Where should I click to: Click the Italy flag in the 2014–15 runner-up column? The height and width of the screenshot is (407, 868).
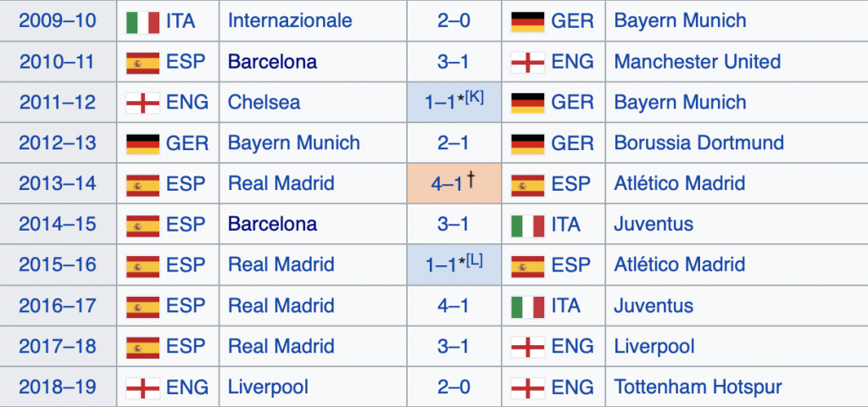click(x=526, y=225)
